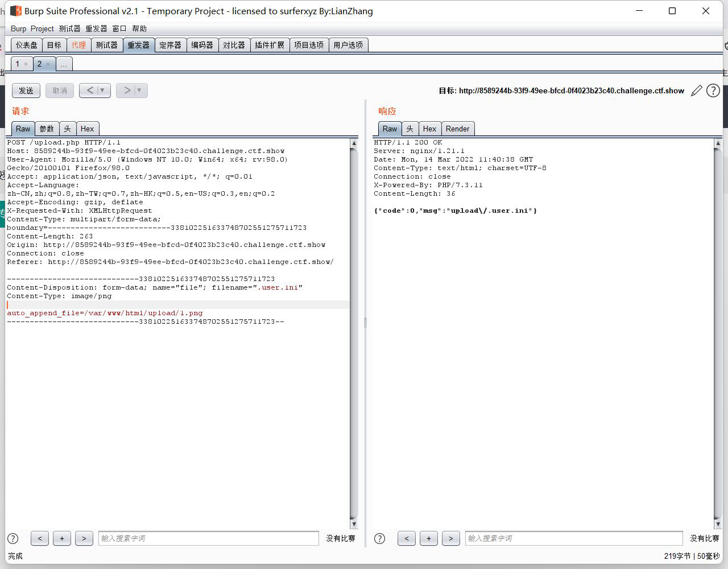Go to previous match in response search
Screen dimensions: 728x569
click(406, 538)
